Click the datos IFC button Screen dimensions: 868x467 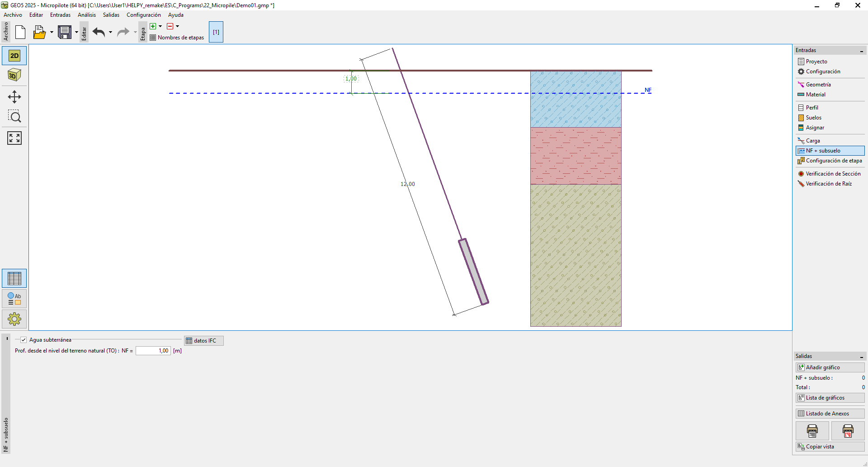tap(204, 341)
